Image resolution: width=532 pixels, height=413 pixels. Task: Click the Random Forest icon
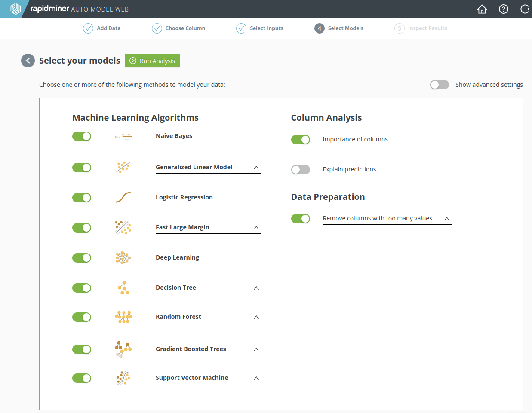(x=123, y=317)
